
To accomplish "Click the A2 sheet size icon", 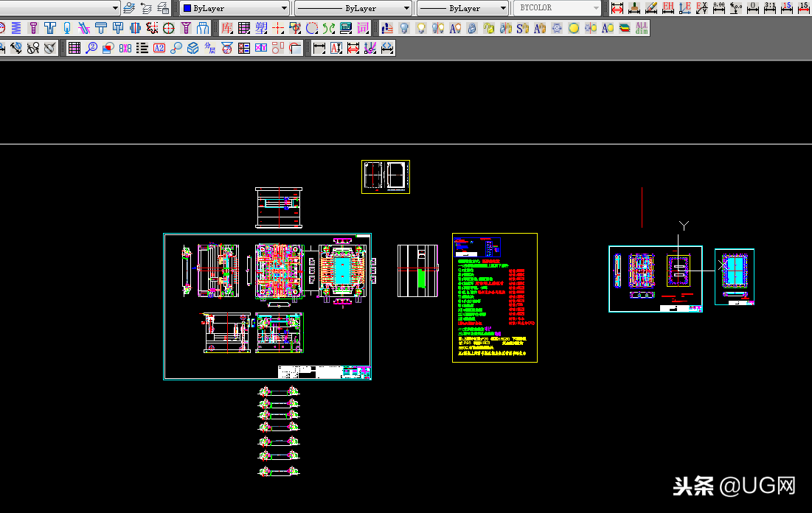I will pos(159,48).
